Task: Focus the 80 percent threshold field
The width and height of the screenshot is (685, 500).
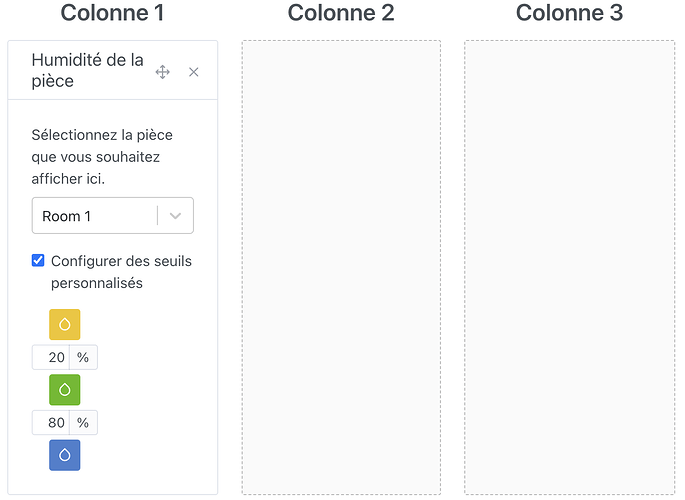Action: (x=52, y=423)
